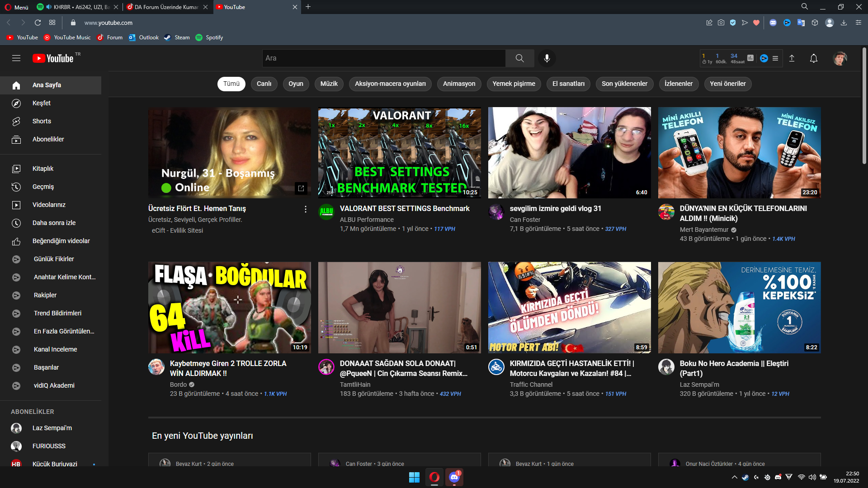868x488 pixels.
Task: Take snapshot with browser camera icon
Action: [x=721, y=23]
